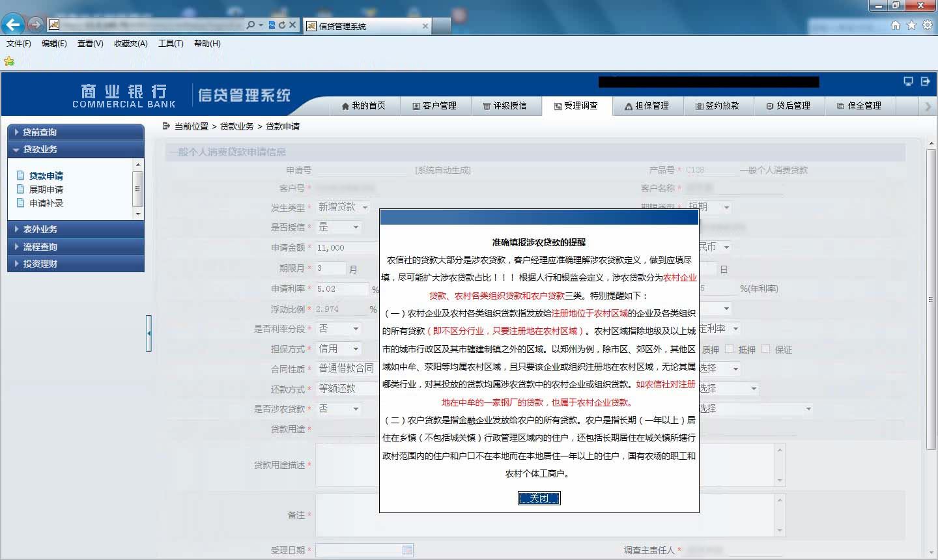
Task: Check the 抵押 checkbox
Action: coord(729,349)
